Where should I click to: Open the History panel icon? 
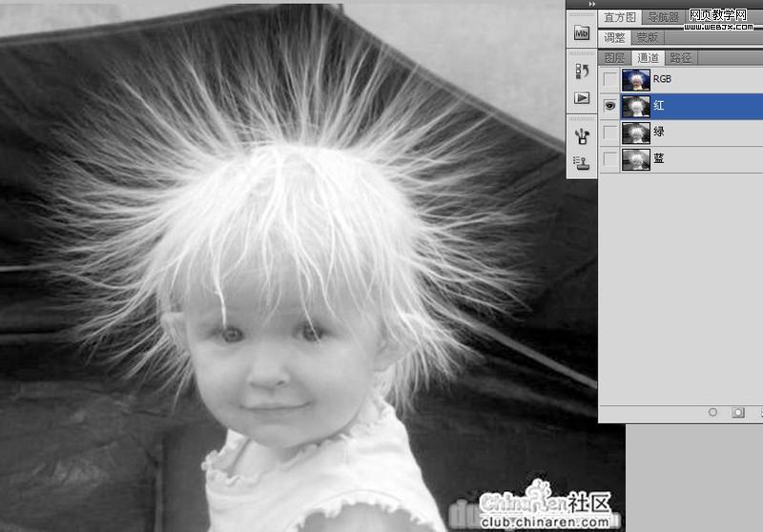tap(581, 71)
